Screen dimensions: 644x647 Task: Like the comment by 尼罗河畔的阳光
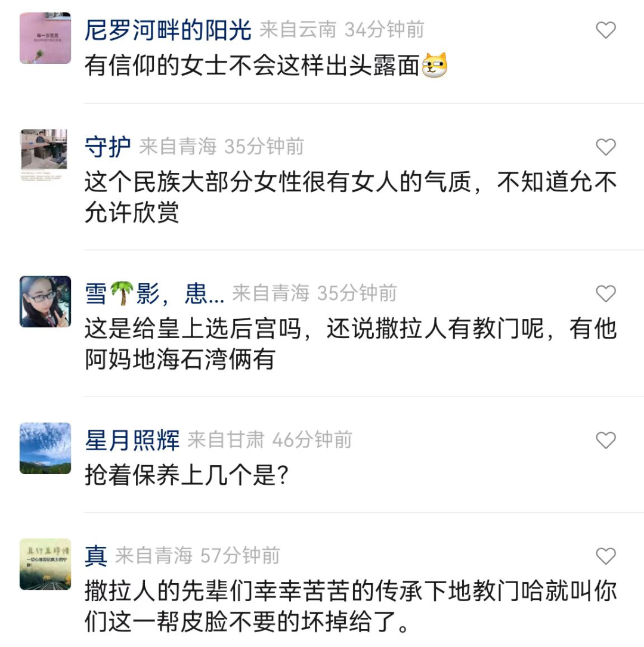(605, 30)
